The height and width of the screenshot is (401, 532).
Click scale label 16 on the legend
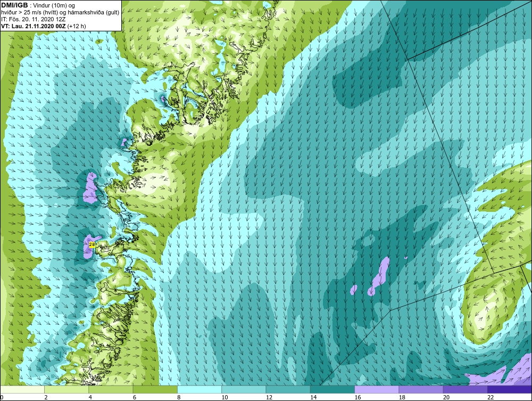[358, 397]
